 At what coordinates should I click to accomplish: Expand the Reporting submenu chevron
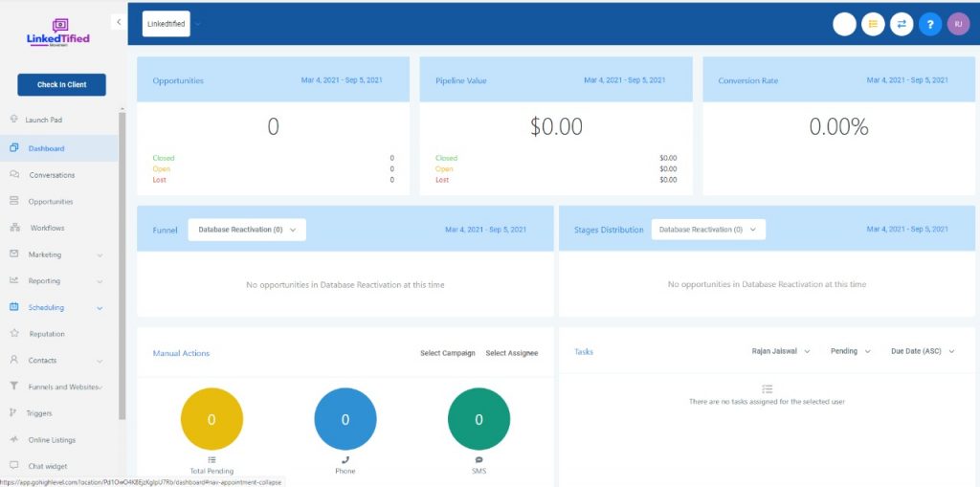(100, 281)
